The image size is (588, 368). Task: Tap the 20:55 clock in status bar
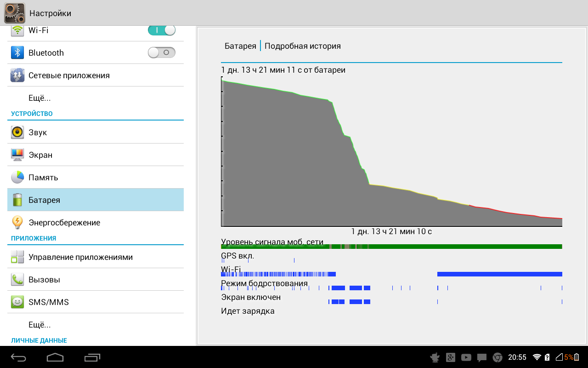click(517, 357)
